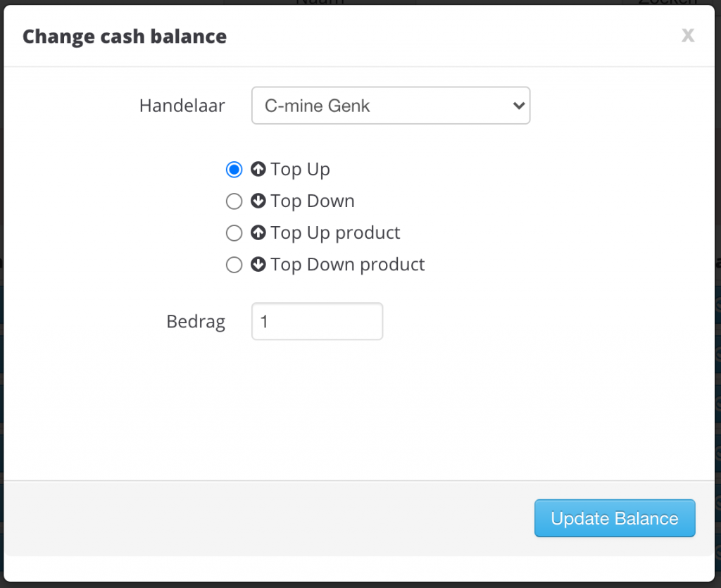The width and height of the screenshot is (721, 588).
Task: Click the down-arrow icon beside Top Down
Action: [x=258, y=201]
